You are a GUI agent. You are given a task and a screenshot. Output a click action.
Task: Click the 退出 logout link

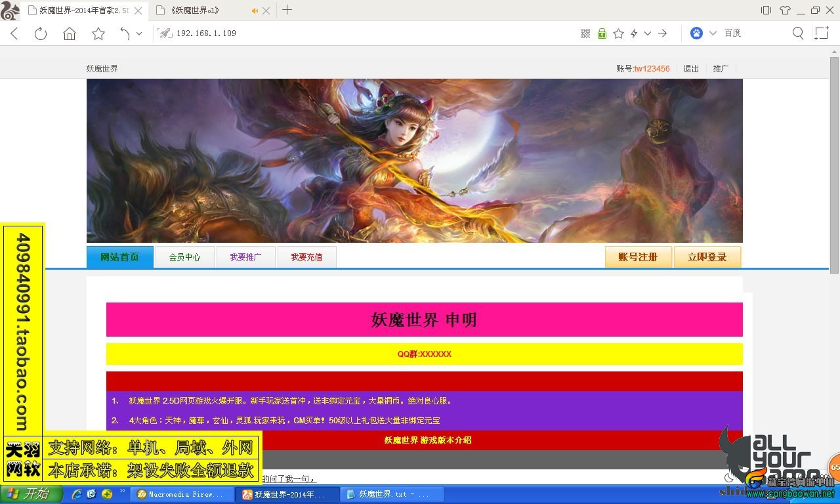click(691, 69)
